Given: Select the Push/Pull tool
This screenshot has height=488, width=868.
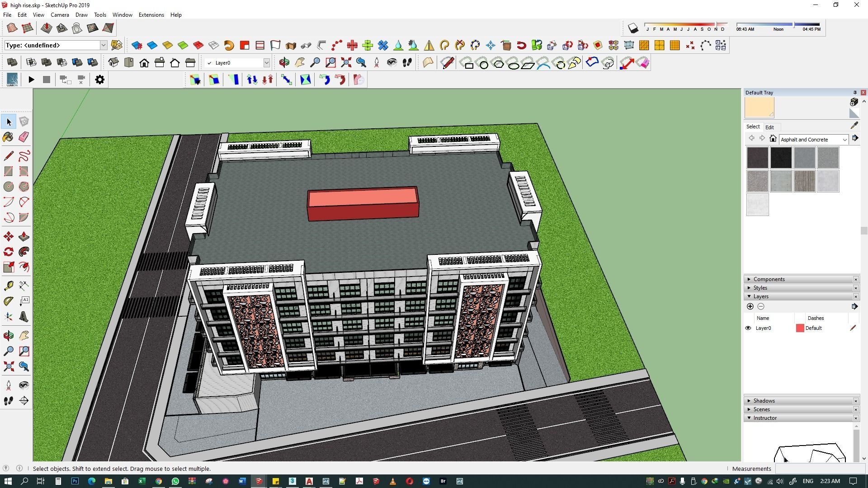Looking at the screenshot, I should 24,236.
